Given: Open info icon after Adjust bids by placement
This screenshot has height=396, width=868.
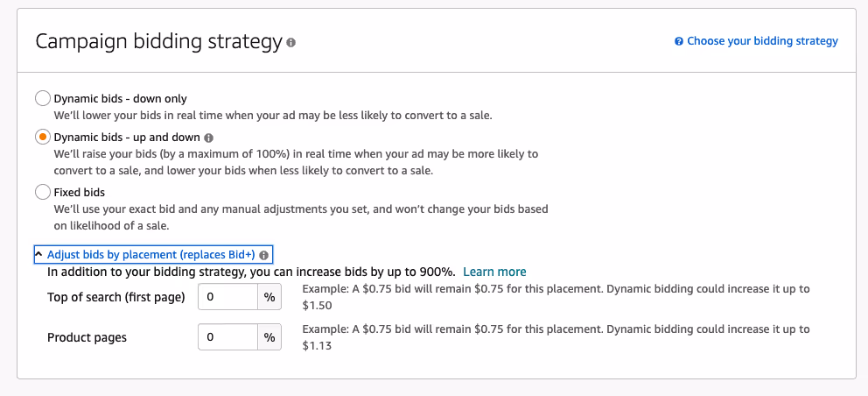Looking at the screenshot, I should pos(263,255).
